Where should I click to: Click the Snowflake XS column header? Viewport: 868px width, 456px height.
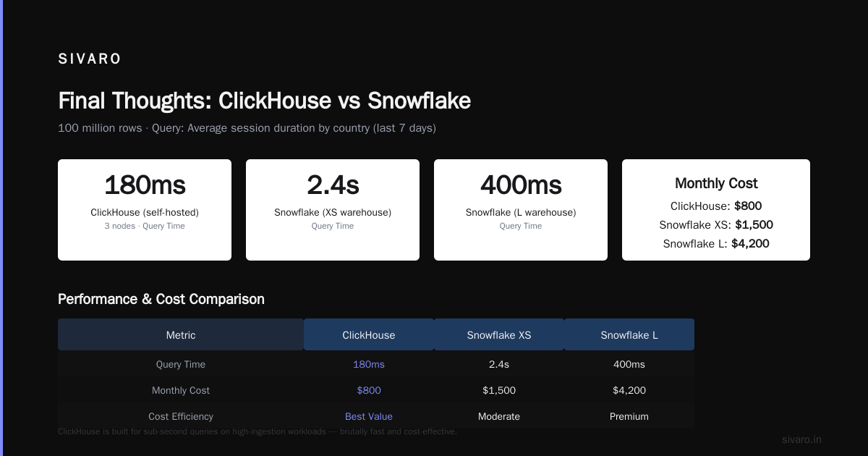[x=499, y=335]
